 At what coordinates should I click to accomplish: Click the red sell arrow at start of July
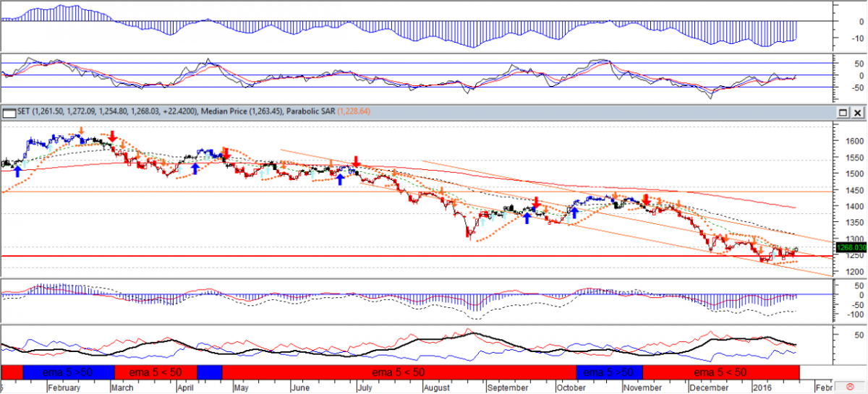(x=356, y=160)
